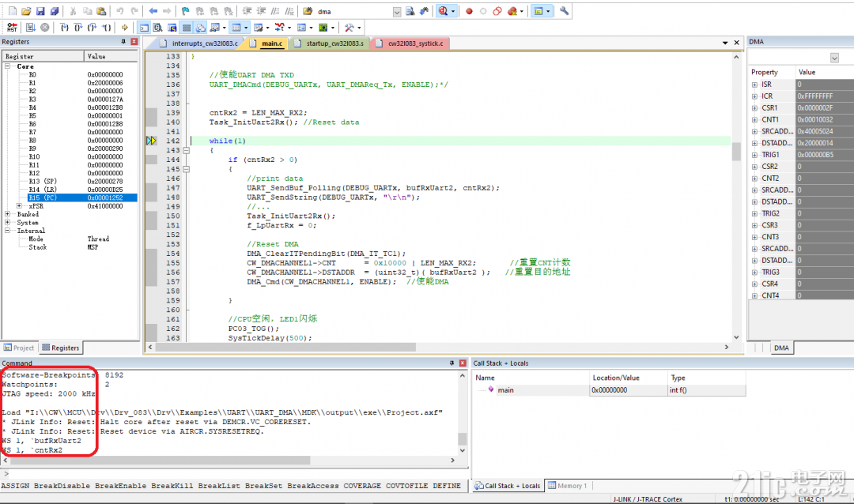This screenshot has width=854, height=504.
Task: Switch to the Project tab
Action: point(19,348)
